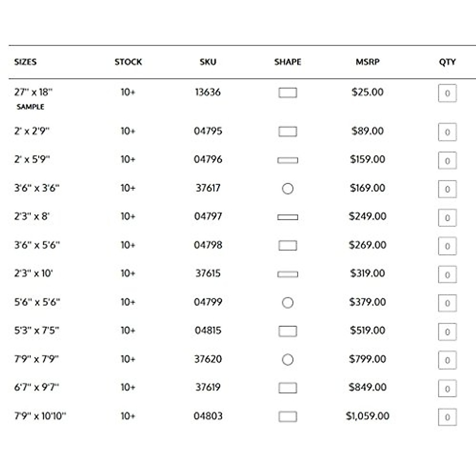Click round shape icon for SKU 37617
Screen dimensions: 476x476
288,188
